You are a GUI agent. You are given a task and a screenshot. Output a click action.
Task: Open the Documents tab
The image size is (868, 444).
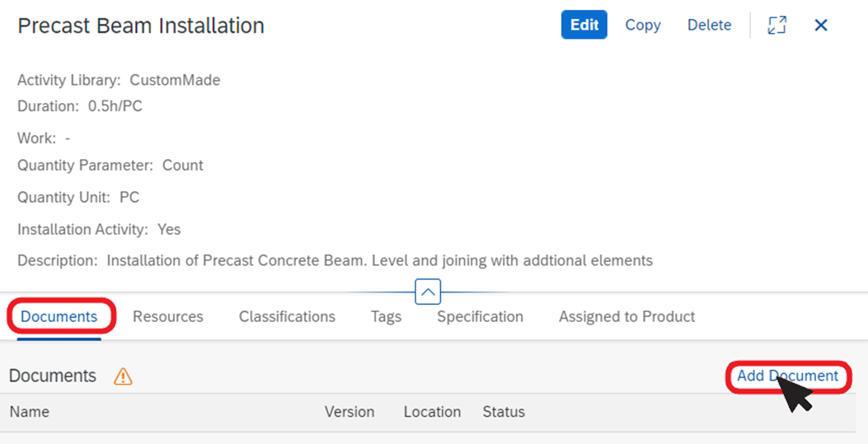(59, 317)
